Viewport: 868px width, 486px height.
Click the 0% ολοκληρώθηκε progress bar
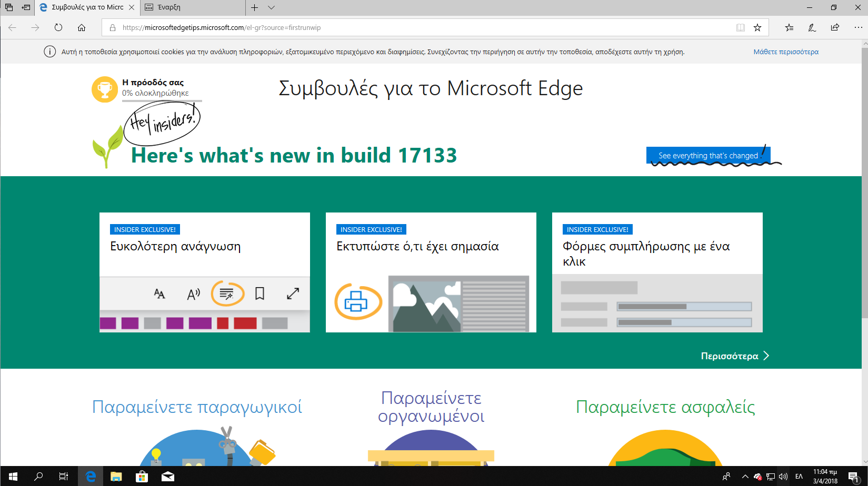[x=162, y=100]
